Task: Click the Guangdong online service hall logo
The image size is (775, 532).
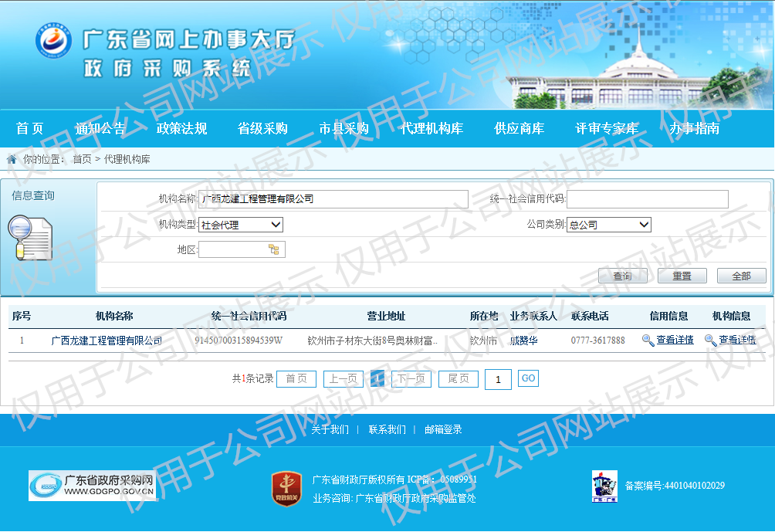Action: pyautogui.click(x=53, y=40)
